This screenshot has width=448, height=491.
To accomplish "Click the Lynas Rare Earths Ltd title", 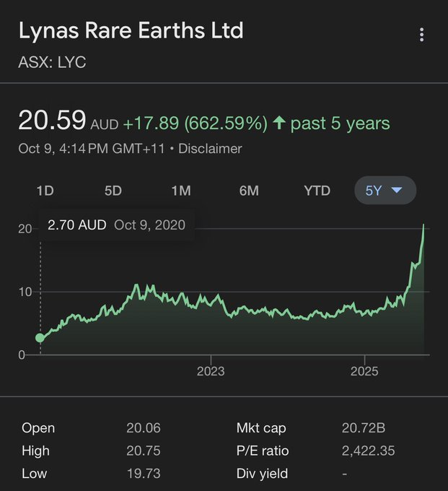I will click(x=131, y=30).
